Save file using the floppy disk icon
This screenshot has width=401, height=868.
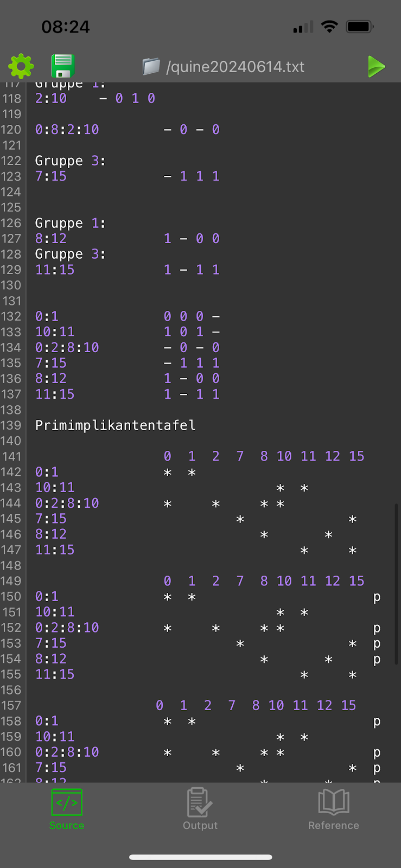(x=62, y=66)
